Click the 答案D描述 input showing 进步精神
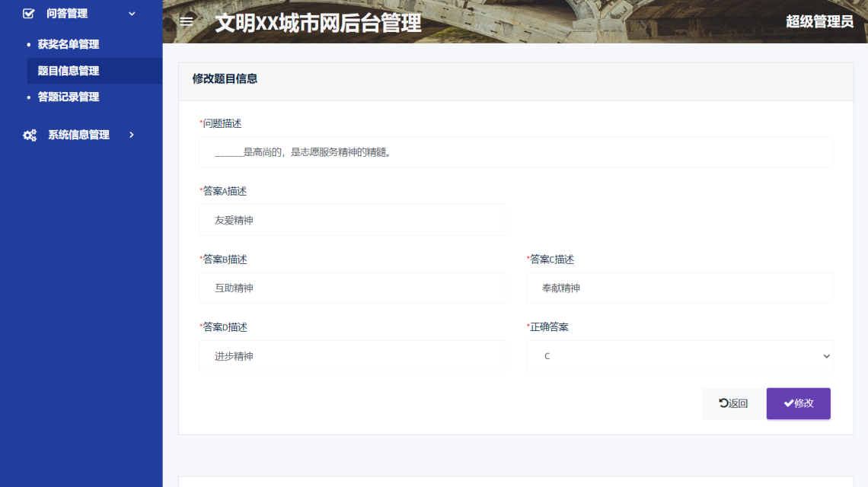 pyautogui.click(x=353, y=355)
